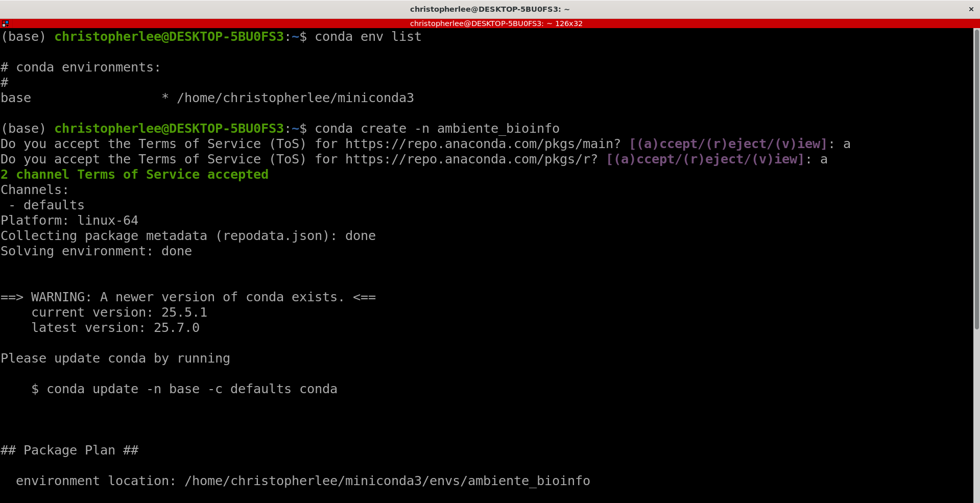Click the '# conda environments:' line
The image size is (980, 503).
81,67
